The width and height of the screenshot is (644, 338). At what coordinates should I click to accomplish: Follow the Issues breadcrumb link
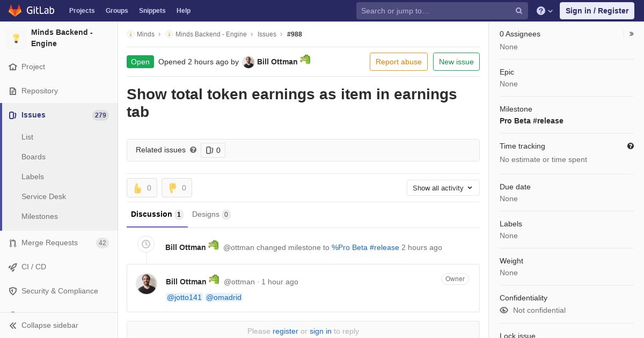click(x=267, y=34)
